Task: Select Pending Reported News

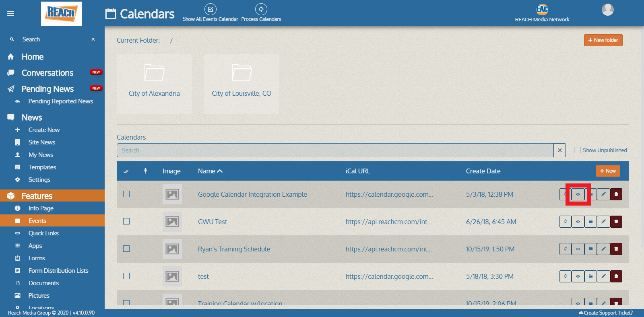Action: point(60,101)
